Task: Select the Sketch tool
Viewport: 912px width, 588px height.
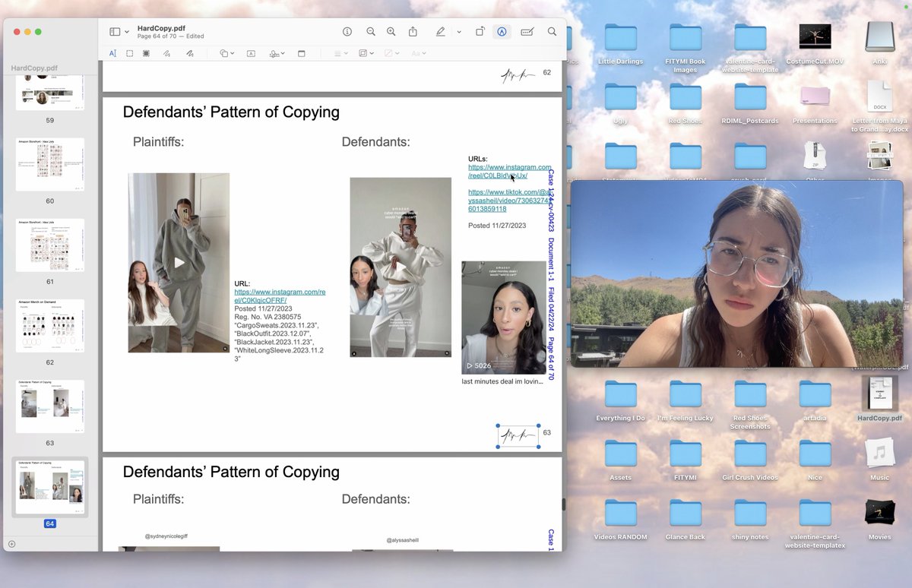Action: point(167,53)
